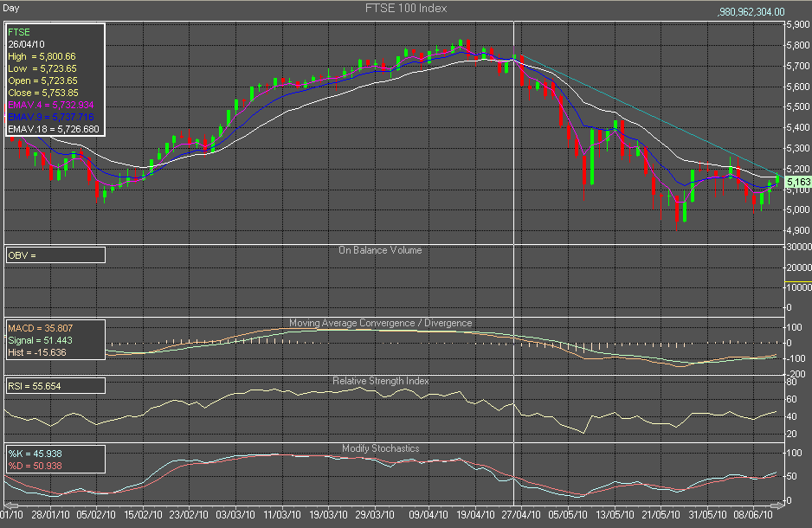Click the 05/05/10 date label
This screenshot has width=812, height=528.
(568, 515)
